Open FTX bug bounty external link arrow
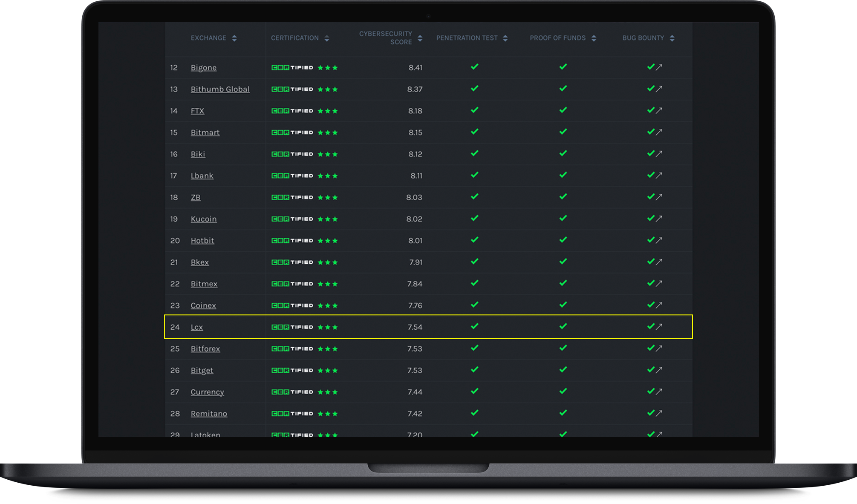 pos(659,111)
